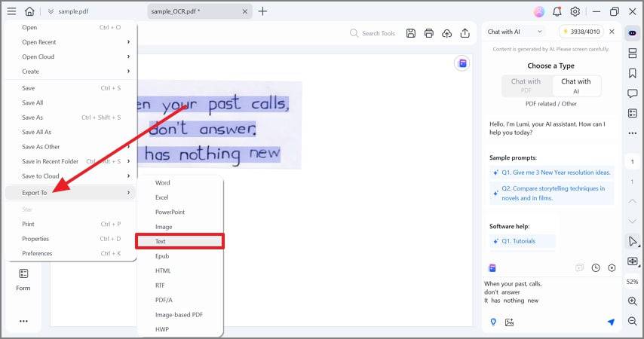Viewport: 644px width, 339px height.
Task: Expand the Open Recent submenu
Action: pos(71,42)
